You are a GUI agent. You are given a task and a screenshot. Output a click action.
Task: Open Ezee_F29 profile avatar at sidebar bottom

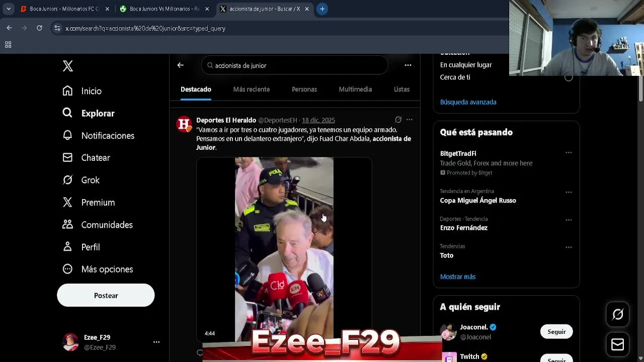pos(70,342)
